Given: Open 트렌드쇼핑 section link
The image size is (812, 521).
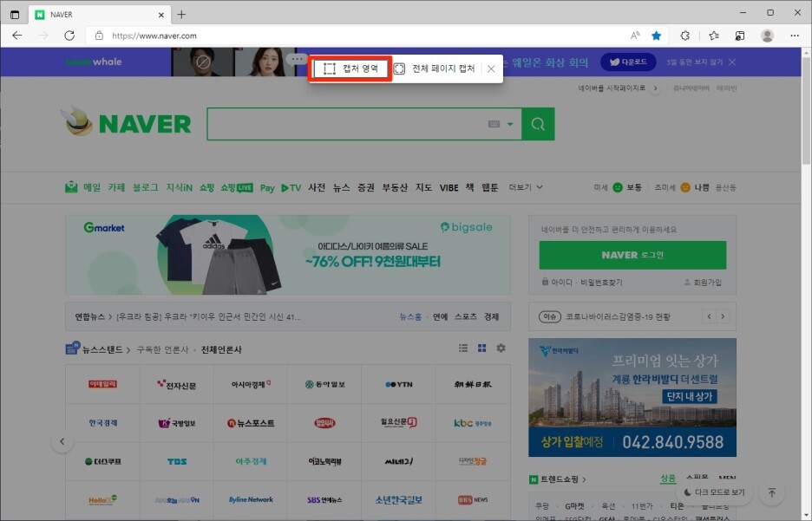Looking at the screenshot, I should click(x=559, y=479).
